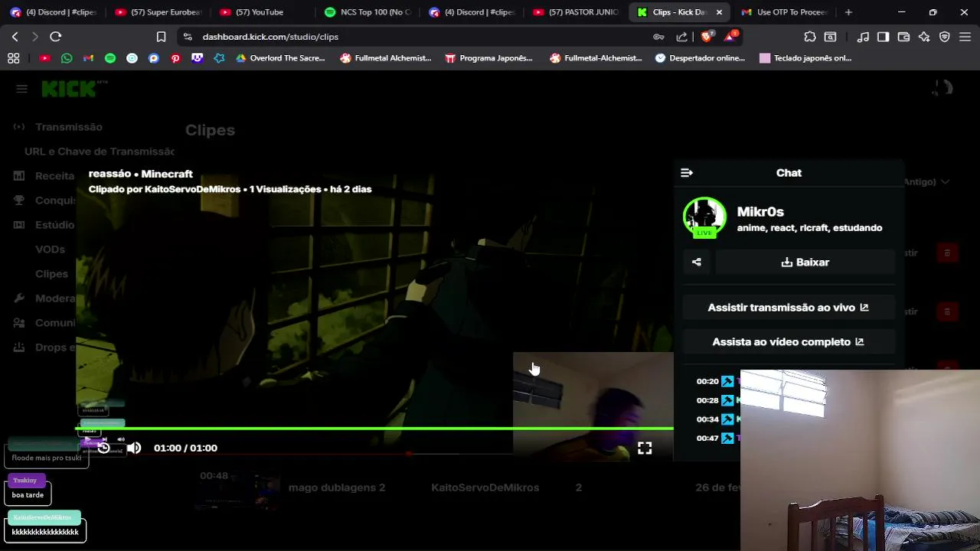This screenshot has height=551, width=980.
Task: Open the music note playlist icon
Action: [863, 37]
